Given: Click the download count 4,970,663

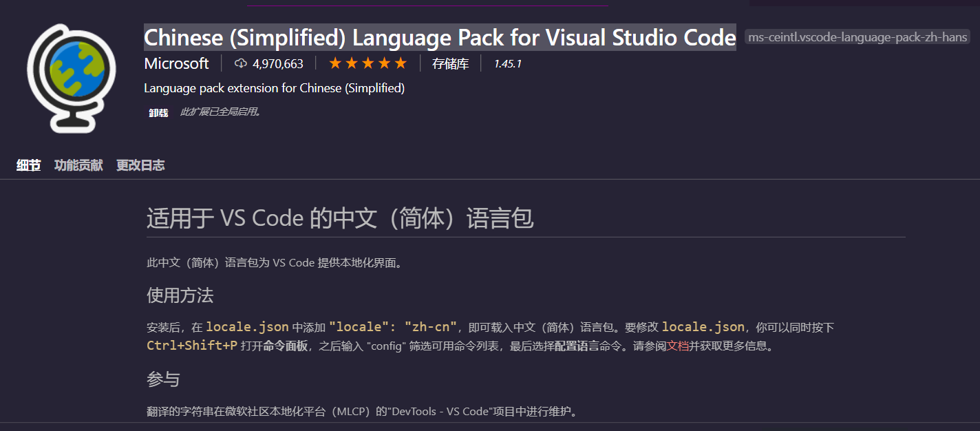Looking at the screenshot, I should coord(278,63).
